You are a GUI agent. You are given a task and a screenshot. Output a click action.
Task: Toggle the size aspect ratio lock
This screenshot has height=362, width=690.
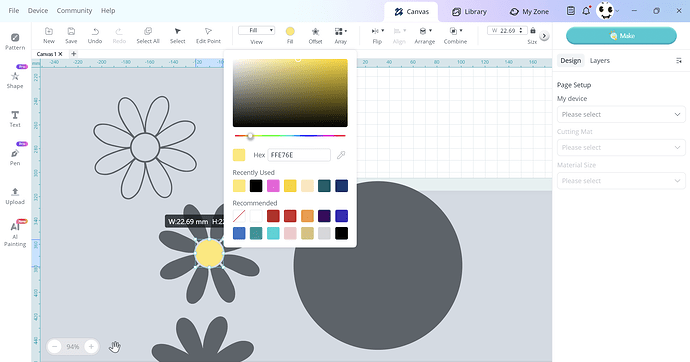click(x=533, y=30)
